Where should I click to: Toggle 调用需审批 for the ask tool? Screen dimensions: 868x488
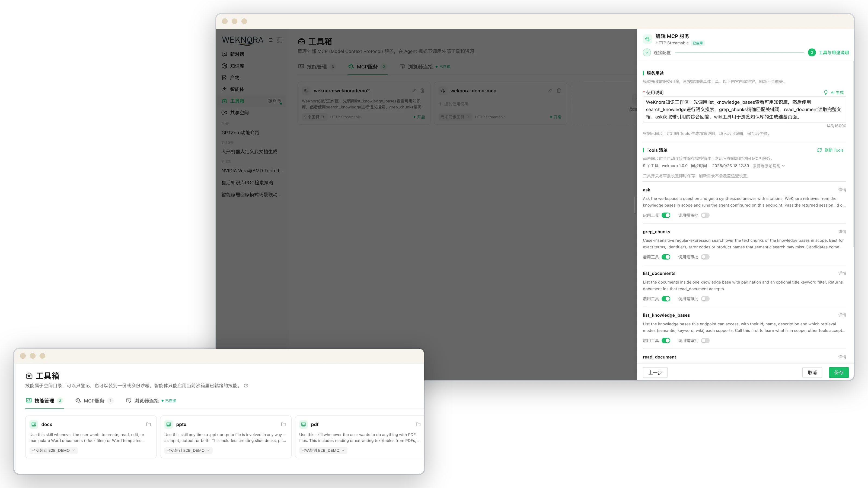click(x=705, y=215)
